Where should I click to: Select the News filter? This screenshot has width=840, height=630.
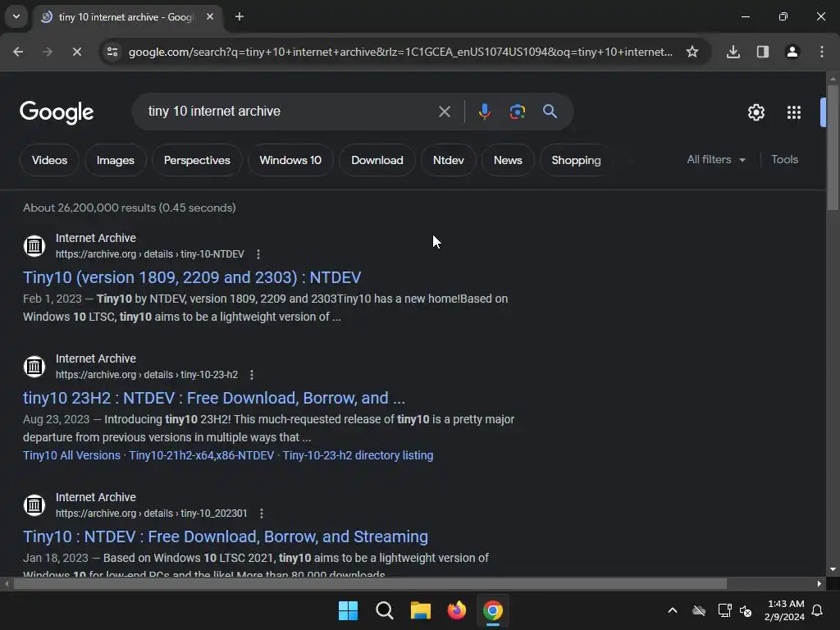tap(507, 160)
